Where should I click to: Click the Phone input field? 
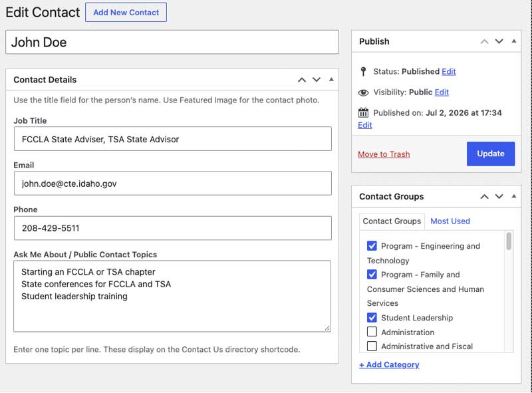[x=173, y=228]
